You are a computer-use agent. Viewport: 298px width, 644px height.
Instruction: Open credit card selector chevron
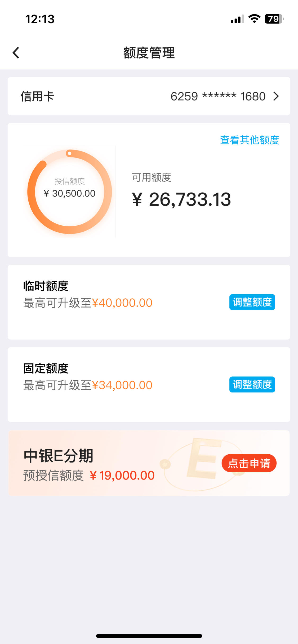click(276, 96)
